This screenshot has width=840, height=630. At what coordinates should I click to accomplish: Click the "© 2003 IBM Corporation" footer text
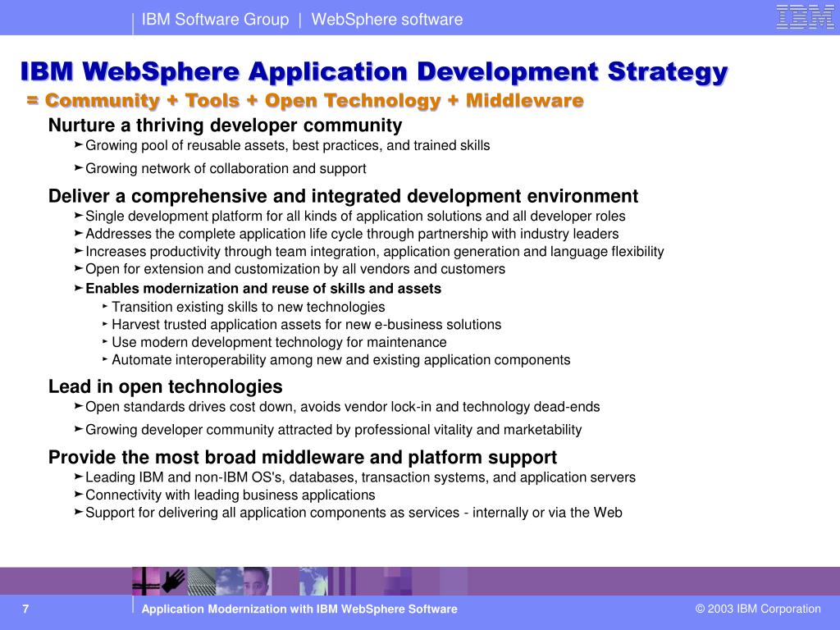[x=758, y=609]
